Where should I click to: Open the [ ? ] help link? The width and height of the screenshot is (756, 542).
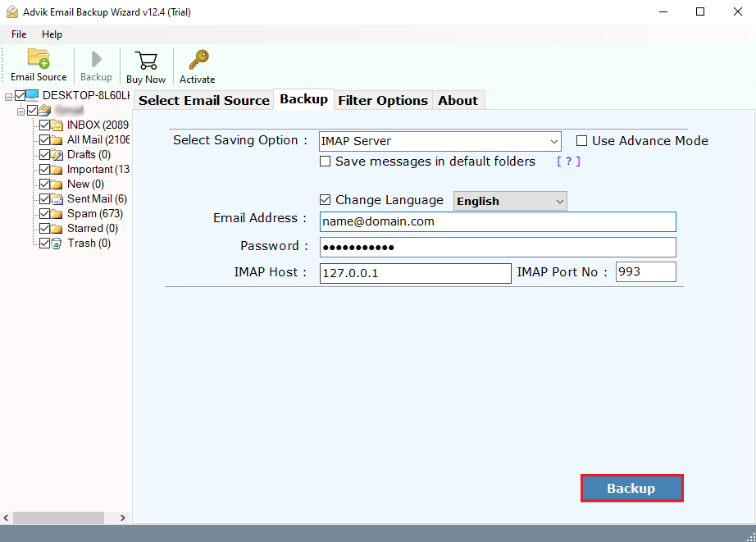pyautogui.click(x=568, y=162)
